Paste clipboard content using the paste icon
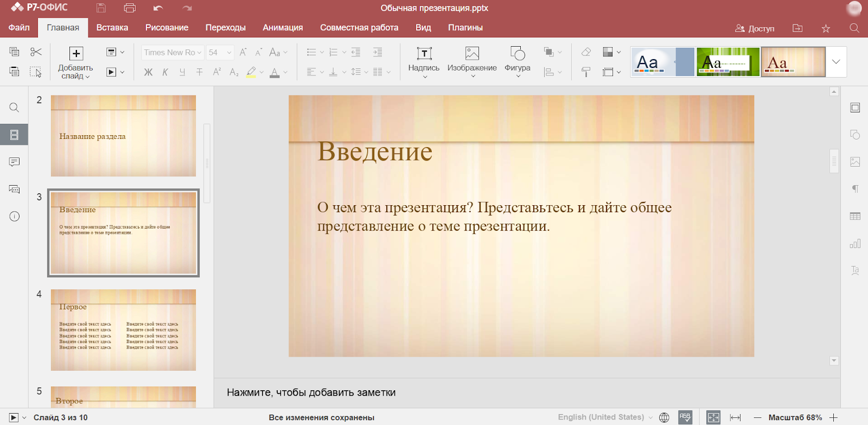This screenshot has width=868, height=425. click(15, 72)
